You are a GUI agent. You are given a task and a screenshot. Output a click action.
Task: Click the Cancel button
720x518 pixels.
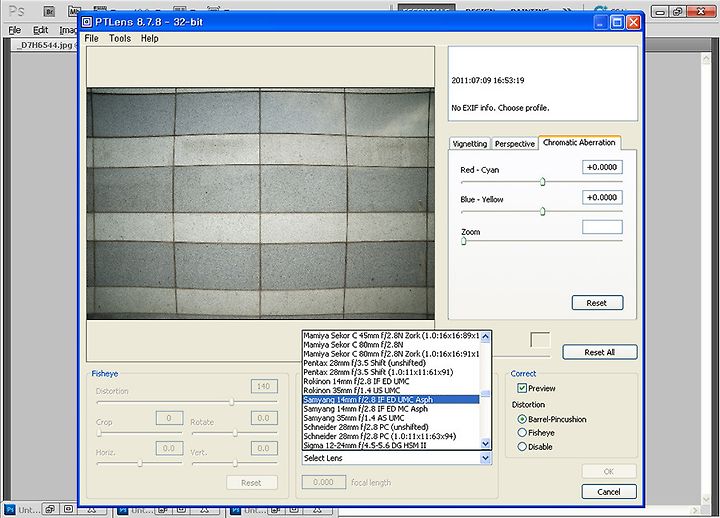point(609,492)
